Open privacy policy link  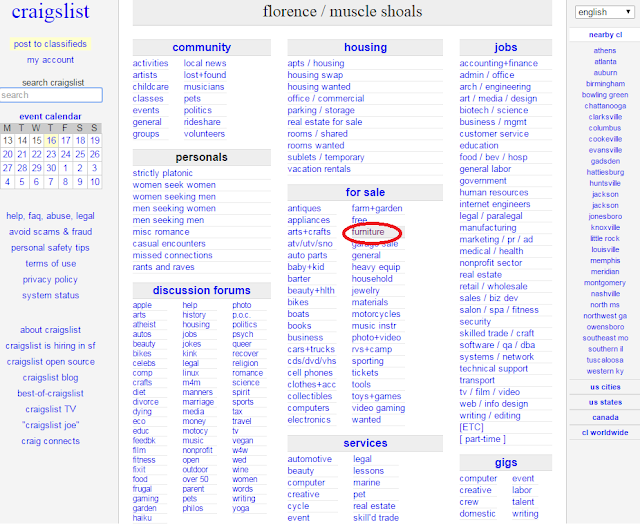[x=50, y=280]
